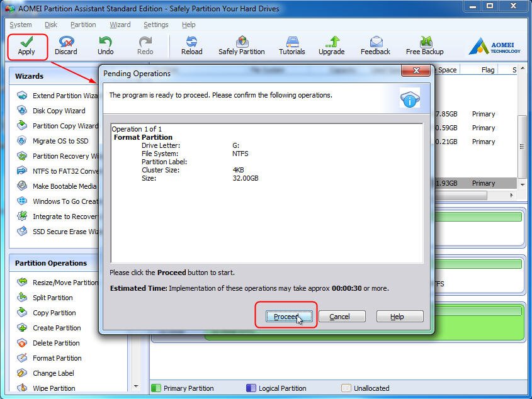This screenshot has width=532, height=399.
Task: Click the Discard toolbar icon
Action: 66,46
